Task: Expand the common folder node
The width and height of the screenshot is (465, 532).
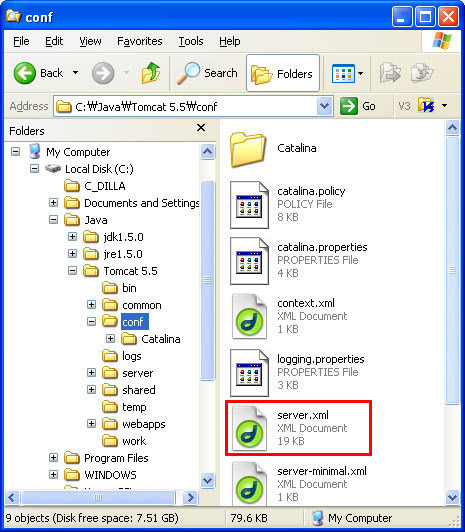Action: coord(91,304)
